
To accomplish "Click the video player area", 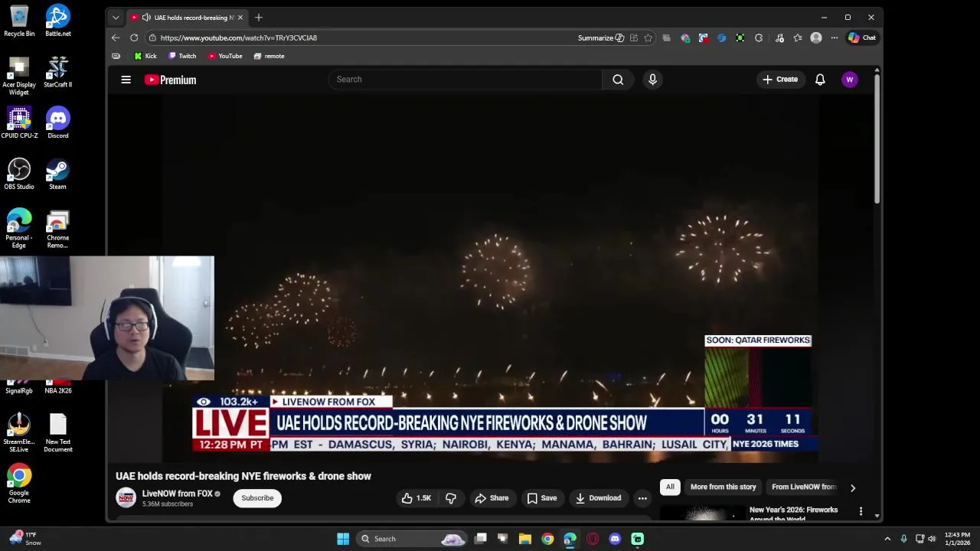I will tap(490, 279).
